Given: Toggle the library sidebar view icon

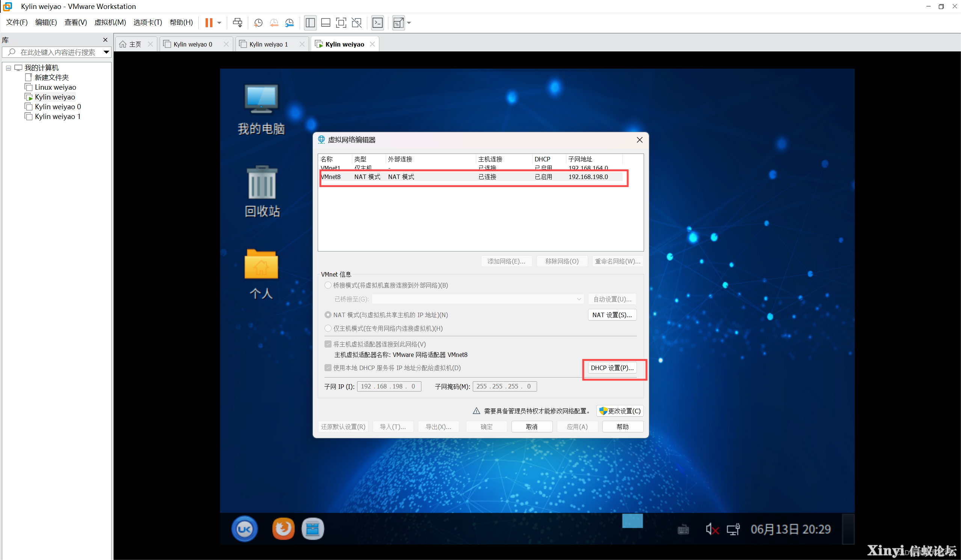Looking at the screenshot, I should [310, 23].
